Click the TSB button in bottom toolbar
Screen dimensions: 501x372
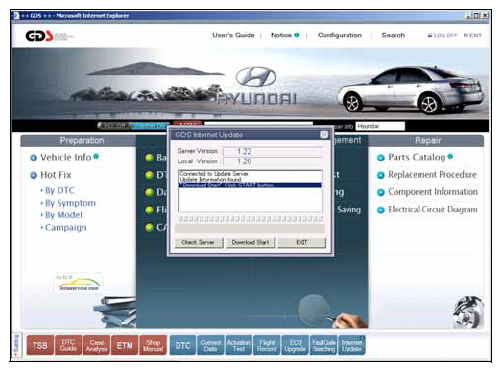40,345
